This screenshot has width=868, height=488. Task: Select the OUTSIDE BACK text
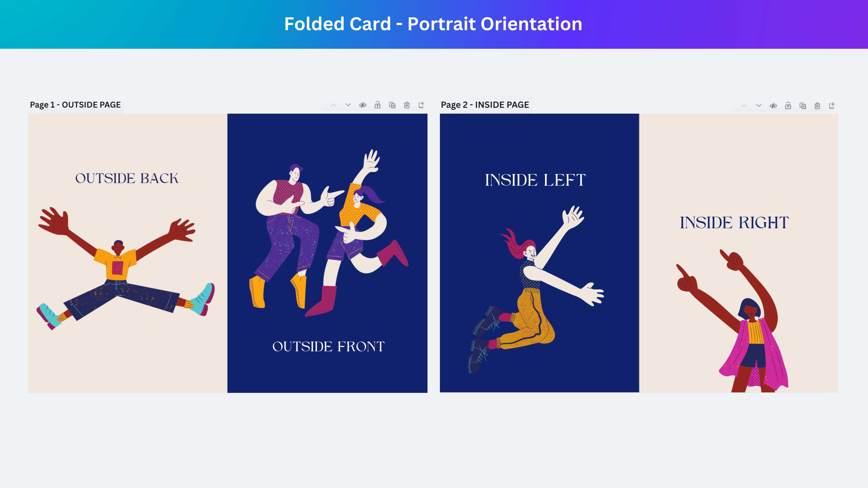pyautogui.click(x=127, y=178)
